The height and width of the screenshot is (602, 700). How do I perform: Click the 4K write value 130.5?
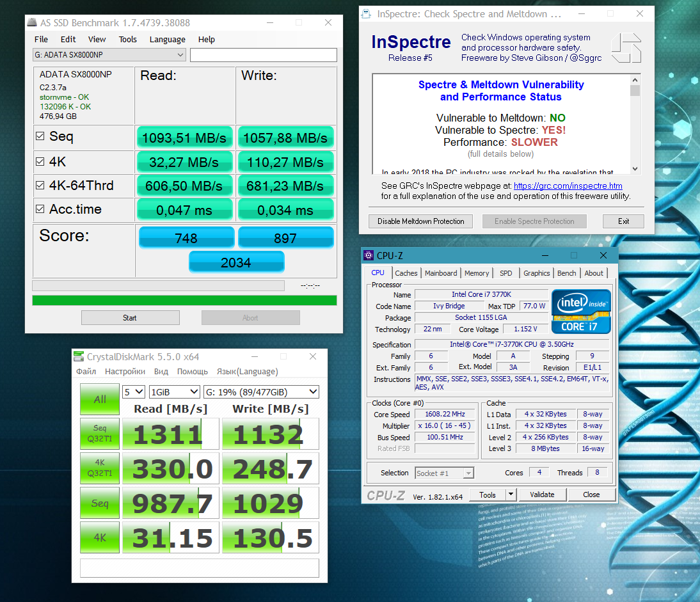click(271, 538)
